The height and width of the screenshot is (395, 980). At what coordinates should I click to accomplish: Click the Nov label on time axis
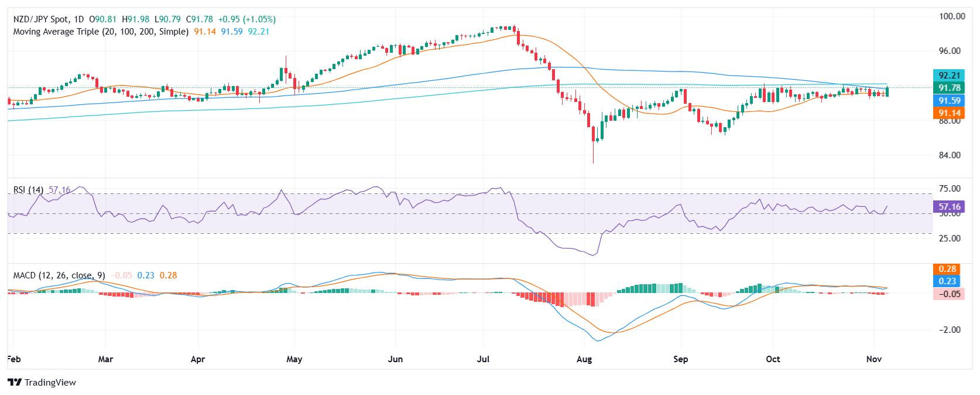point(873,359)
